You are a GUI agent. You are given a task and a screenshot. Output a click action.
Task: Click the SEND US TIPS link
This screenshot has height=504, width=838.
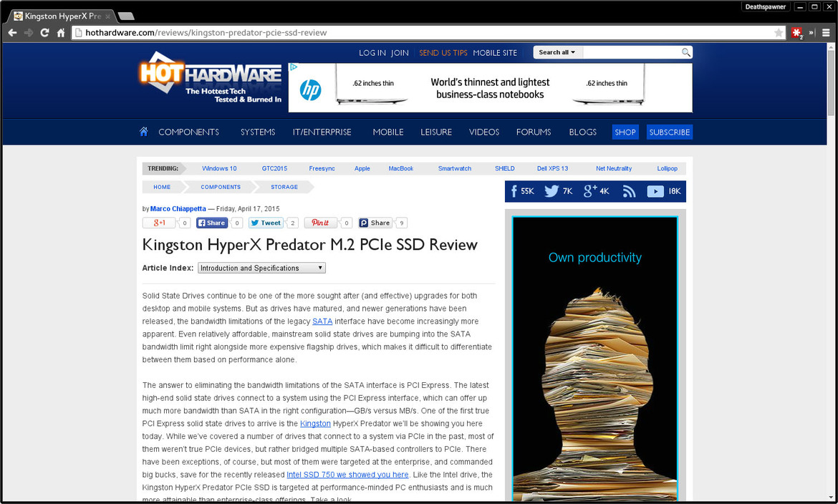pos(443,53)
